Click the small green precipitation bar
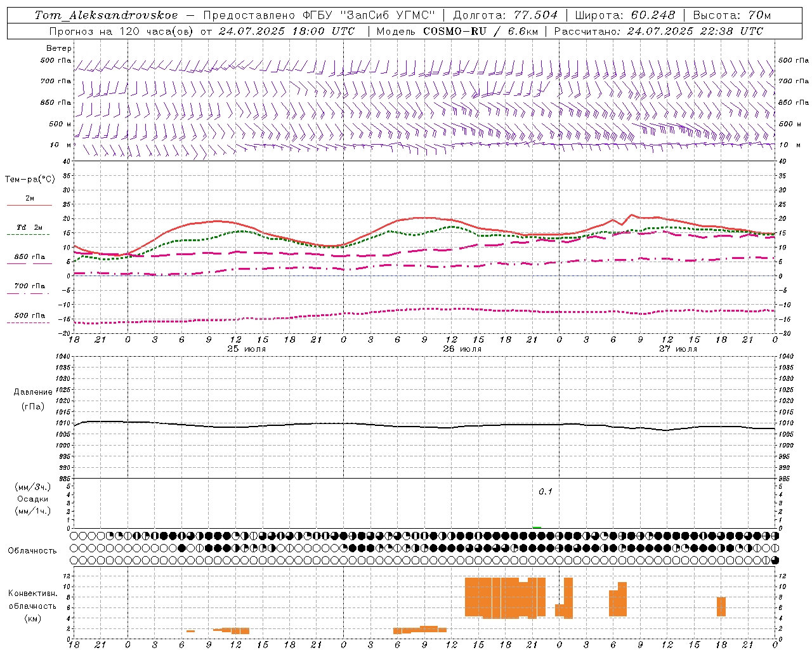 pyautogui.click(x=537, y=527)
